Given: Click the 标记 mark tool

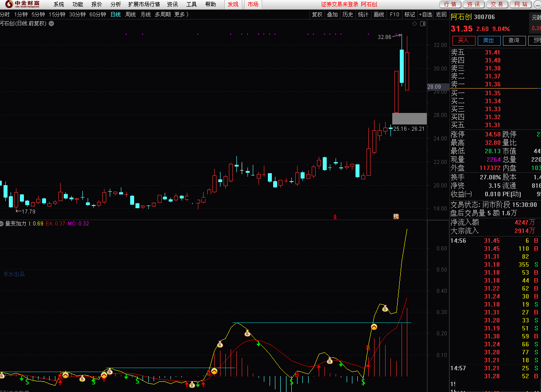Looking at the screenshot, I should pyautogui.click(x=410, y=14).
